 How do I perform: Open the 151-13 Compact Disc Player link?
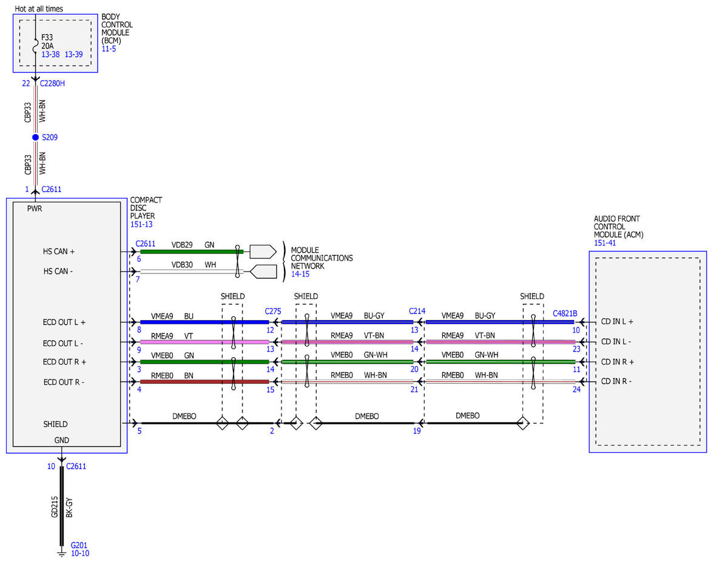[143, 224]
